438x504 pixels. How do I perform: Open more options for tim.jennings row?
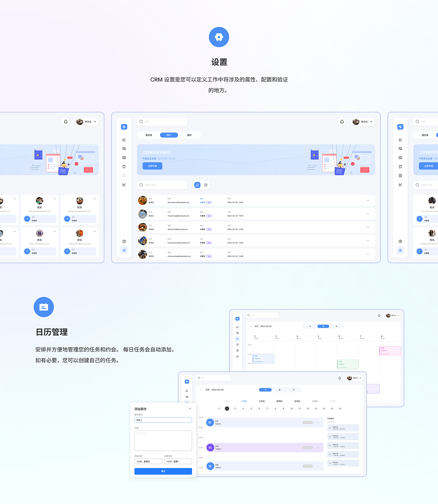coord(368,214)
